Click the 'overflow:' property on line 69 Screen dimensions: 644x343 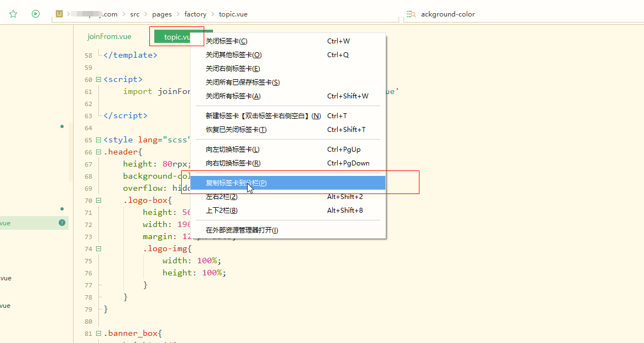143,188
